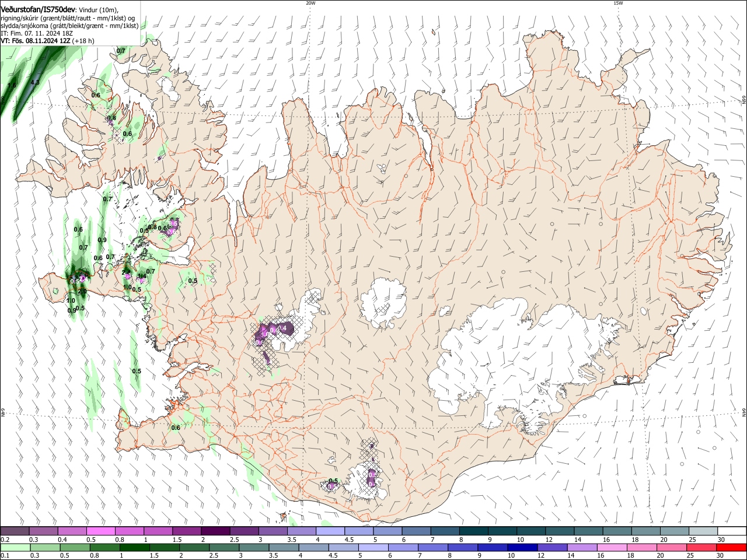
Task: Click the 'slydda/snjókoma' description line
Action: tap(69, 26)
